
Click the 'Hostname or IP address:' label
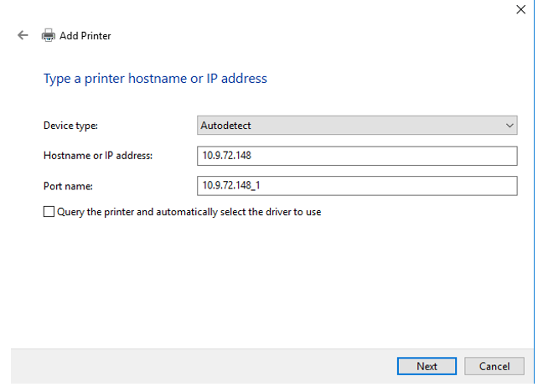pyautogui.click(x=98, y=156)
